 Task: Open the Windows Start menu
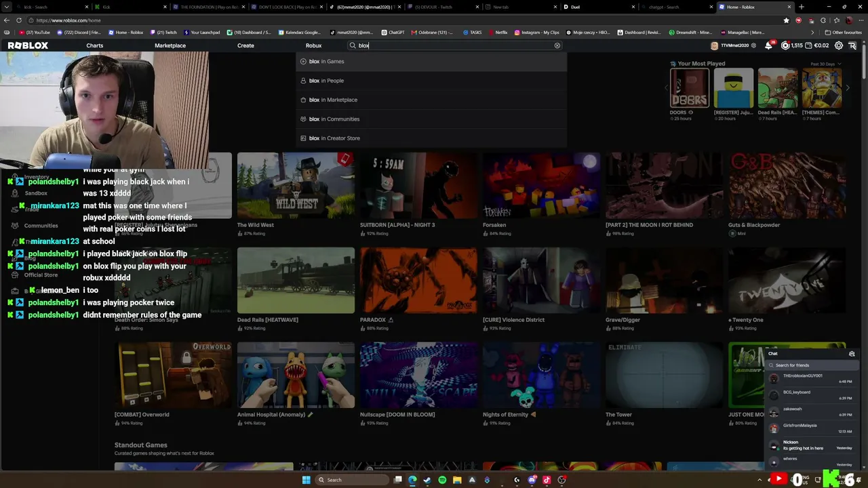pos(306,480)
